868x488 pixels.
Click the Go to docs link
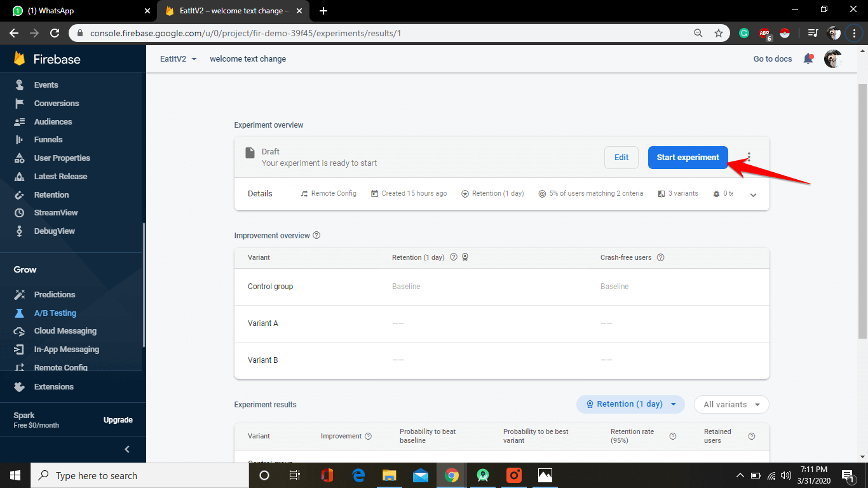coord(773,58)
